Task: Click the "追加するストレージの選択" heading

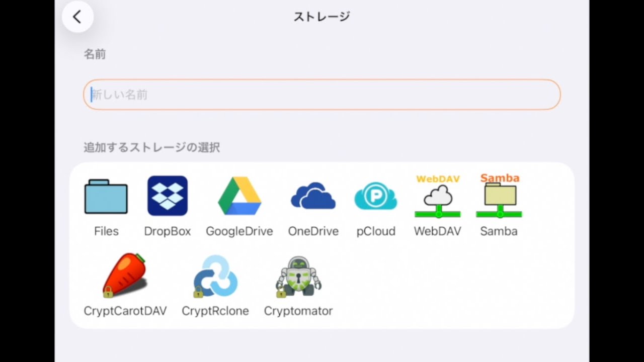Action: (151, 148)
